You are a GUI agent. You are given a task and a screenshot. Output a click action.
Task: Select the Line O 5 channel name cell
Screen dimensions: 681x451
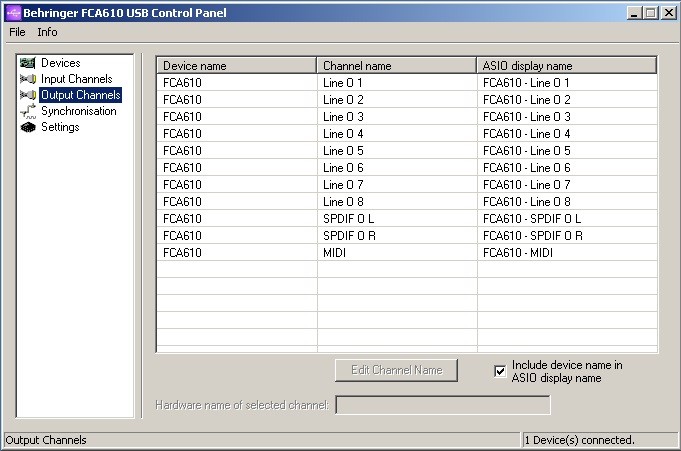tap(397, 150)
